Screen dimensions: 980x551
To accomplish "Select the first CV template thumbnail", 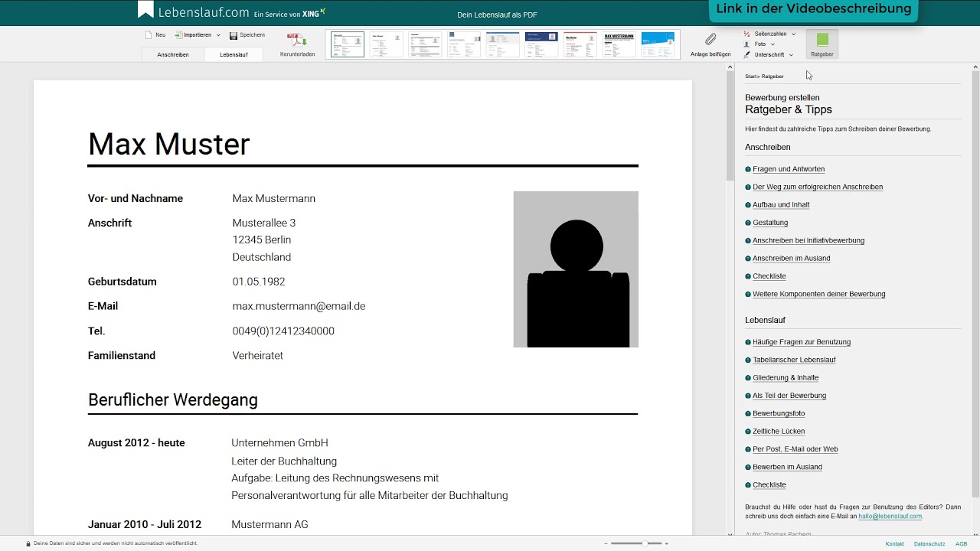I will (x=348, y=44).
